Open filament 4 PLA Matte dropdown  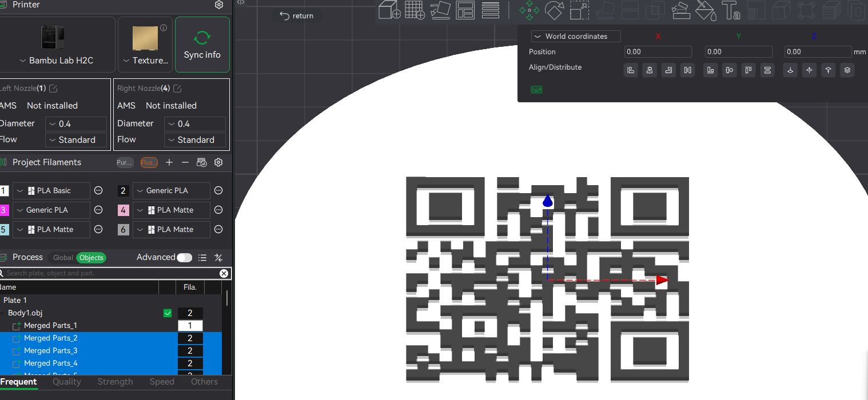pyautogui.click(x=172, y=210)
